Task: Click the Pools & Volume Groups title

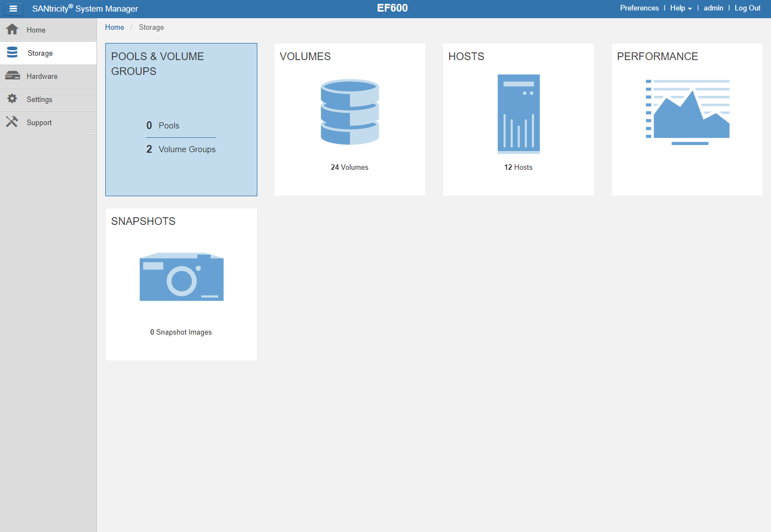Action: coord(158,64)
